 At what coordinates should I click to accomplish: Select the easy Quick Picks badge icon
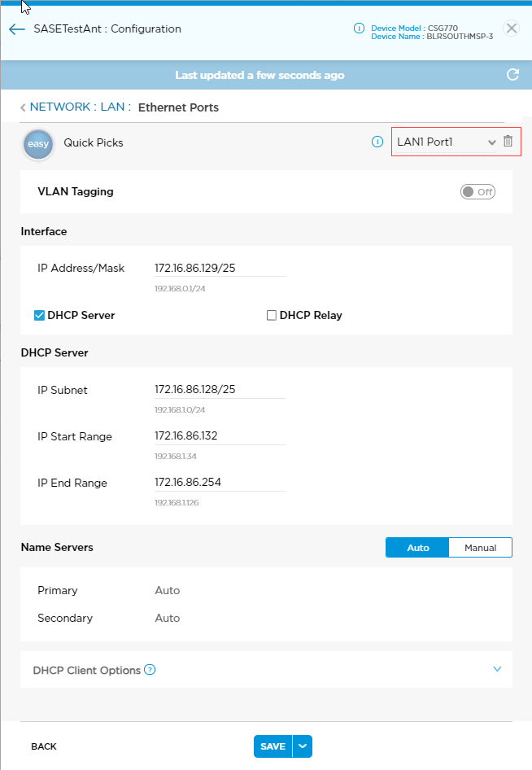[37, 144]
